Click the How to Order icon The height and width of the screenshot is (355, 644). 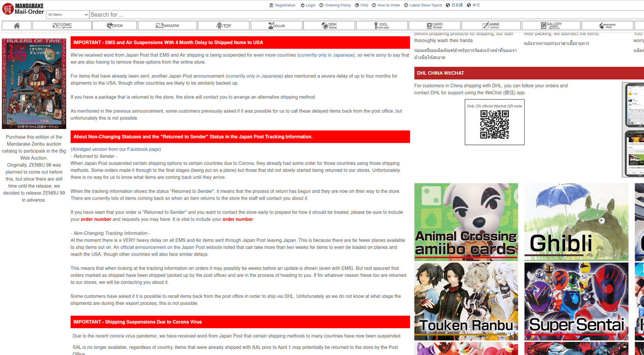(x=374, y=5)
